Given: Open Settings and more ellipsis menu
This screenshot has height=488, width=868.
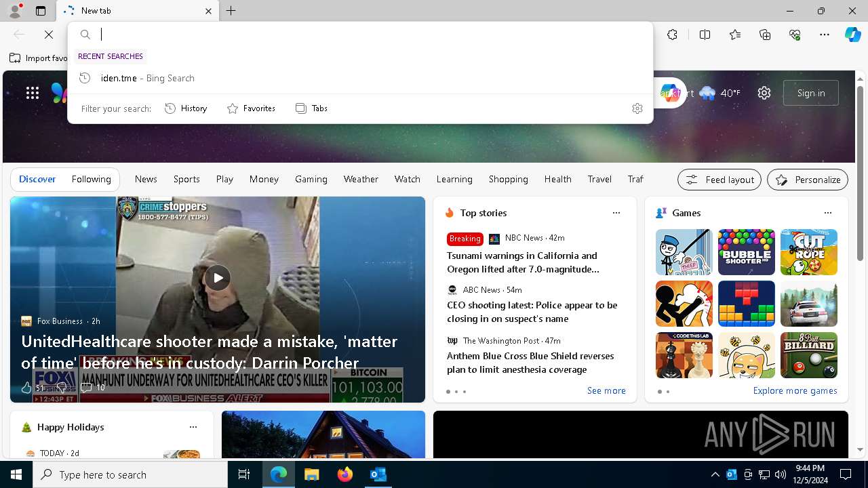Looking at the screenshot, I should click(825, 35).
